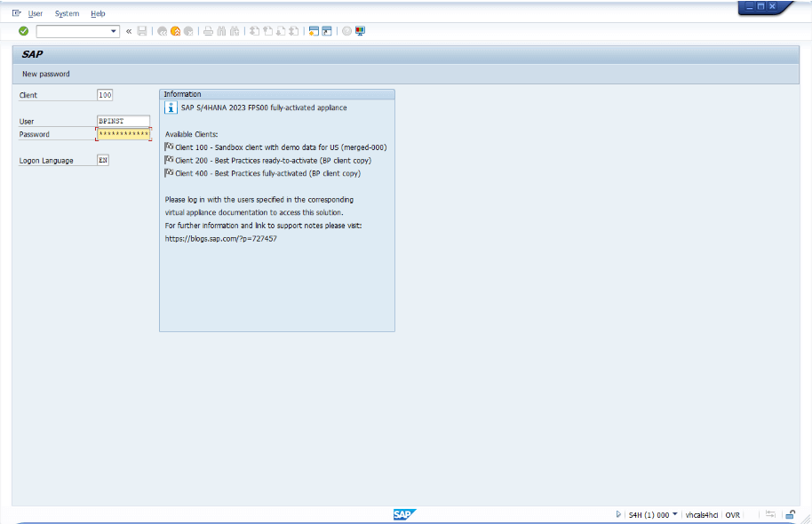Viewport: 812px width, 524px height.
Task: Click the orange Exit (log off) icon
Action: [175, 31]
